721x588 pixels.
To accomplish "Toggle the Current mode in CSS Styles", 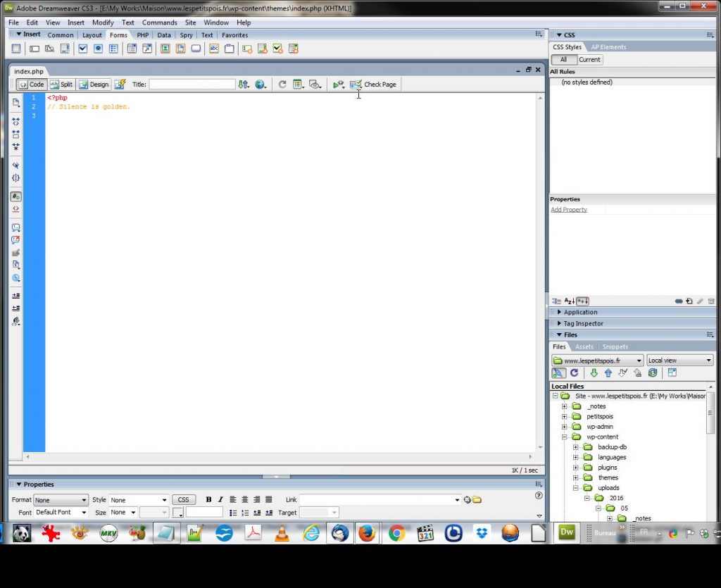I will click(589, 60).
